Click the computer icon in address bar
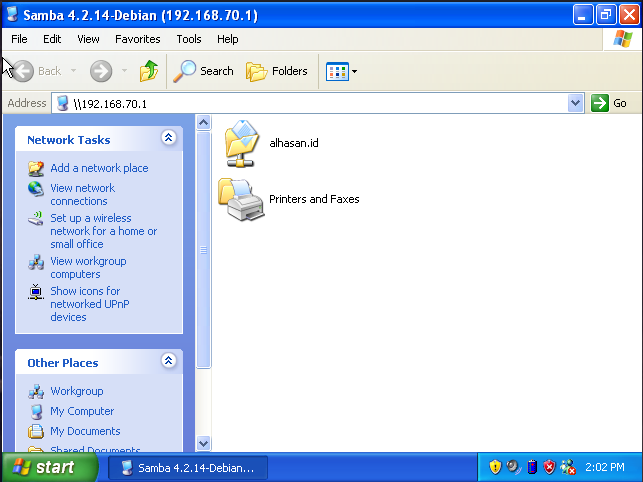The width and height of the screenshot is (643, 482). point(62,103)
